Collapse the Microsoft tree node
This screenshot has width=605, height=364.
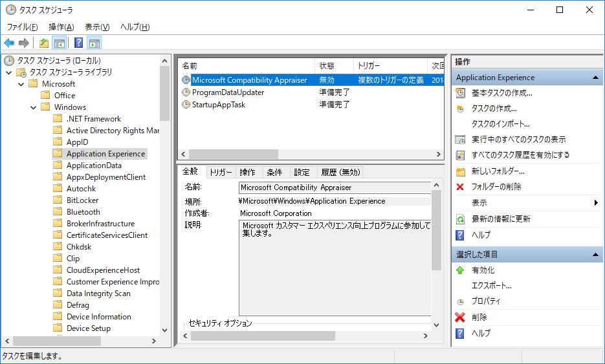click(21, 84)
